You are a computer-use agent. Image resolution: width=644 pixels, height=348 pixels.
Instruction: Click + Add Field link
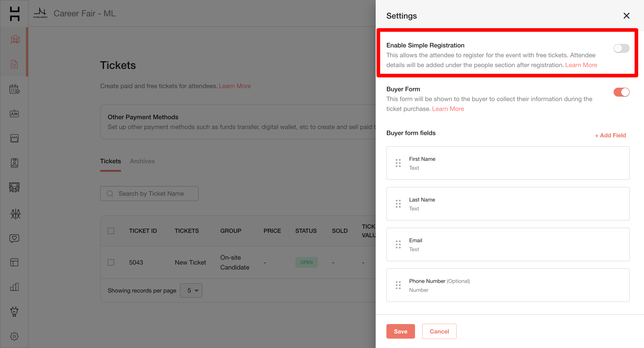coord(610,135)
